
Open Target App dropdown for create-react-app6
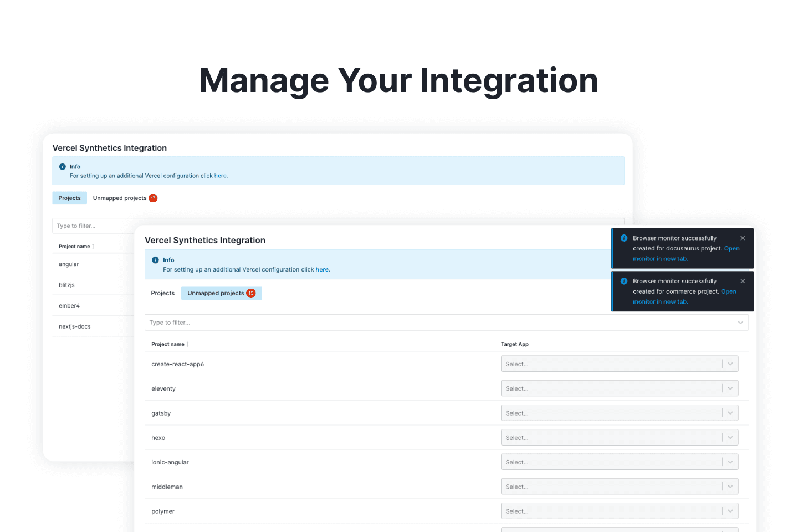[730, 364]
